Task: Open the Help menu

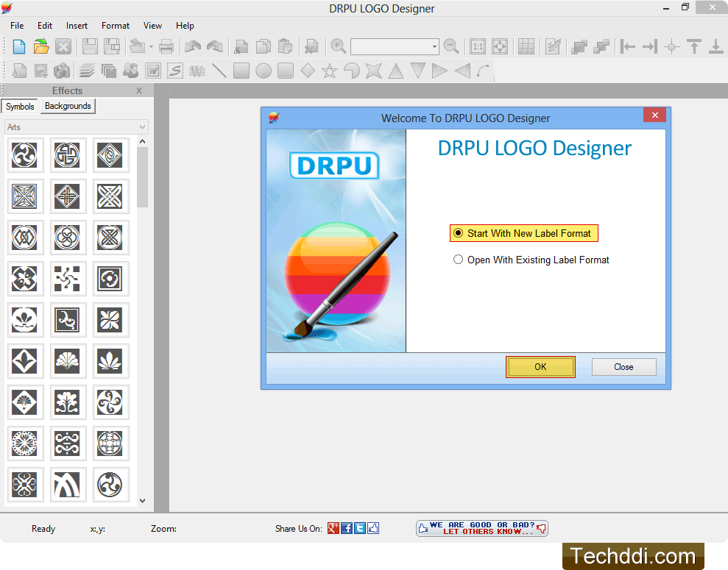Action: (185, 26)
